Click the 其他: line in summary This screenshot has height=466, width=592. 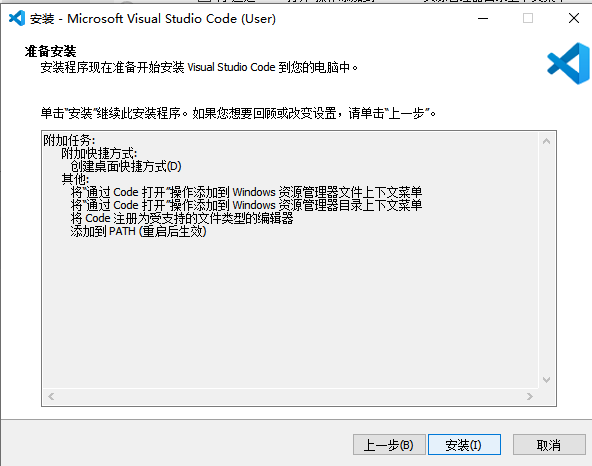(76, 179)
